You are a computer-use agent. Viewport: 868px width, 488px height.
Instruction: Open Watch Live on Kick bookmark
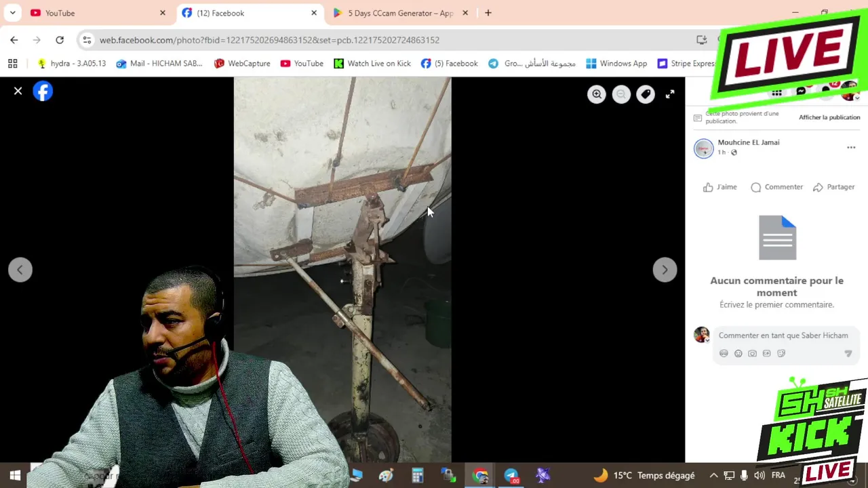pyautogui.click(x=372, y=64)
